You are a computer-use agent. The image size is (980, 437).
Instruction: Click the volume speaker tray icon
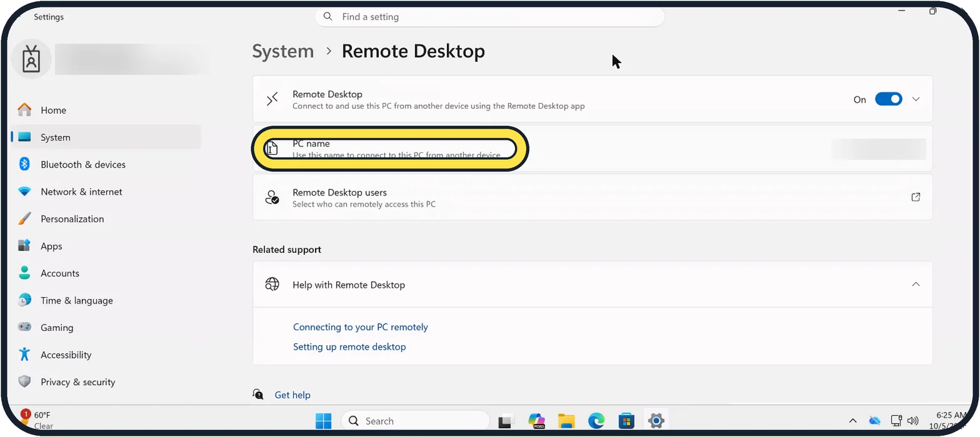pyautogui.click(x=913, y=421)
